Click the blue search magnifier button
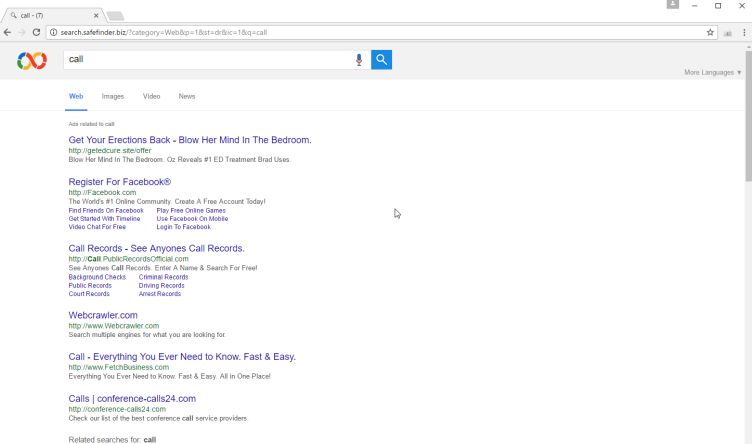The width and height of the screenshot is (752, 444). tap(381, 60)
